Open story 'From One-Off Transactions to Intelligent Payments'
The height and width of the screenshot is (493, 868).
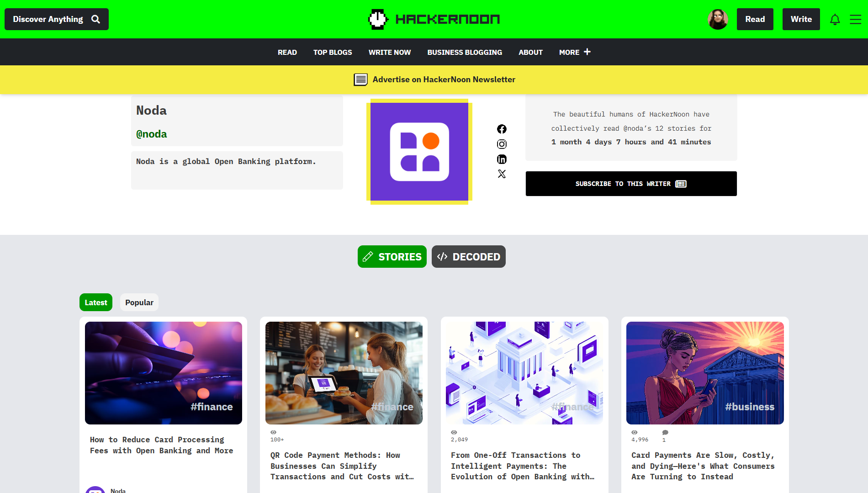pos(523,466)
